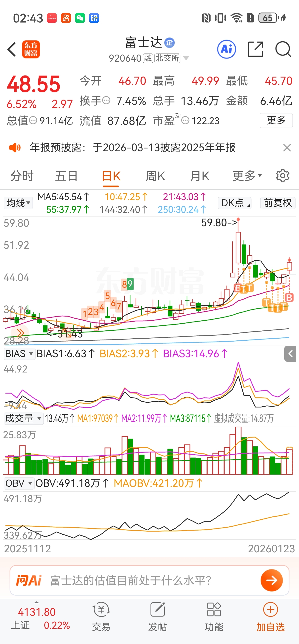Tap the current price 48.55
This screenshot has width=299, height=644.
(x=33, y=84)
